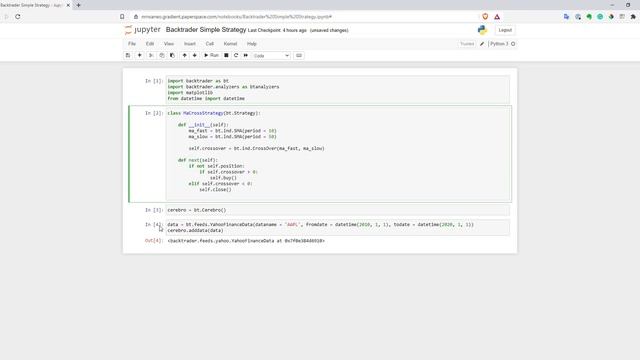Interrupt the kernel with the stop icon
This screenshot has height=360, width=640.
[226, 56]
